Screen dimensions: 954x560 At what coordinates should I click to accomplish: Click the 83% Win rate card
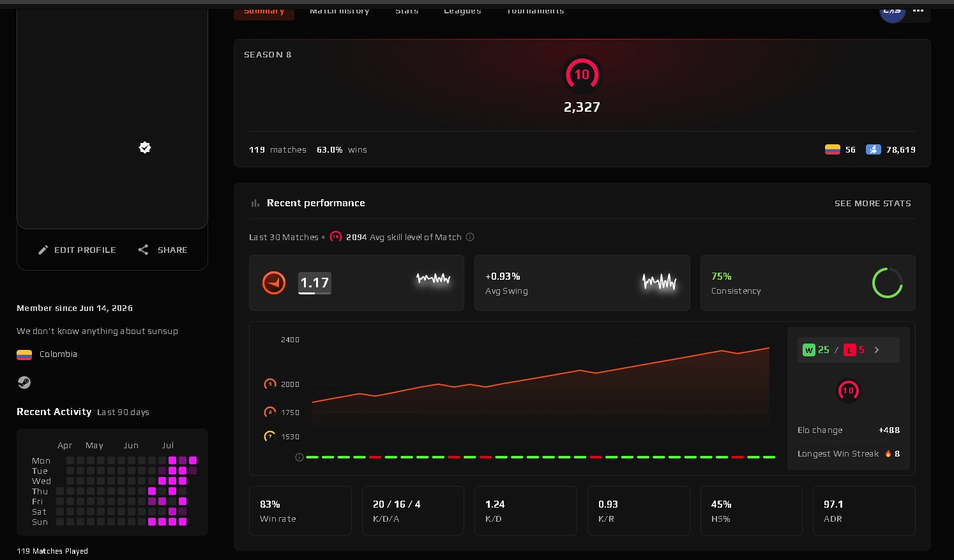pyautogui.click(x=300, y=511)
